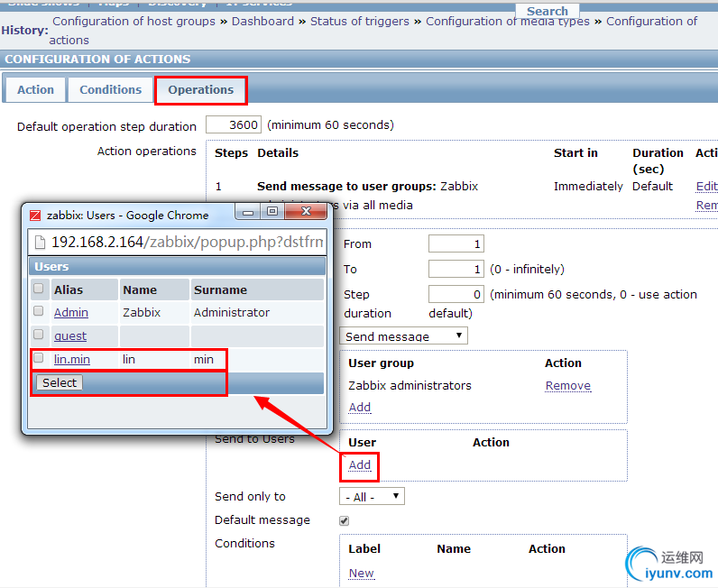Screen dimensions: 718x588
Task: Click the Administrator surname cell
Action: [232, 312]
